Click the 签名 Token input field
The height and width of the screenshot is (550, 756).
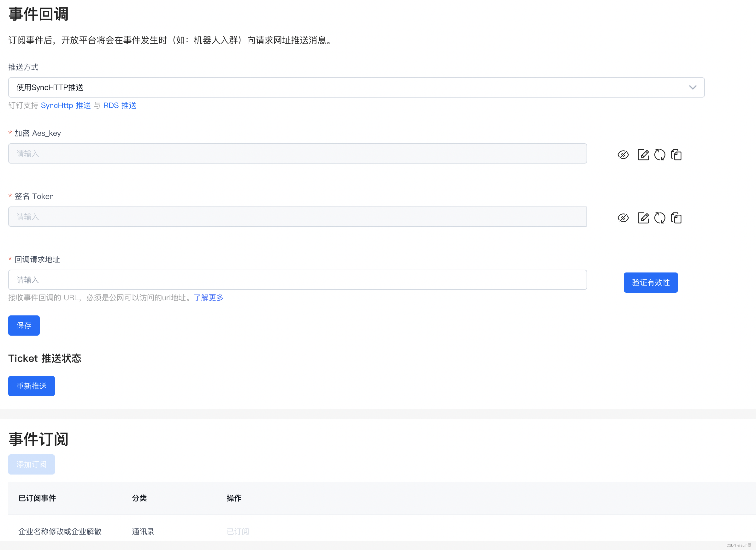(297, 217)
